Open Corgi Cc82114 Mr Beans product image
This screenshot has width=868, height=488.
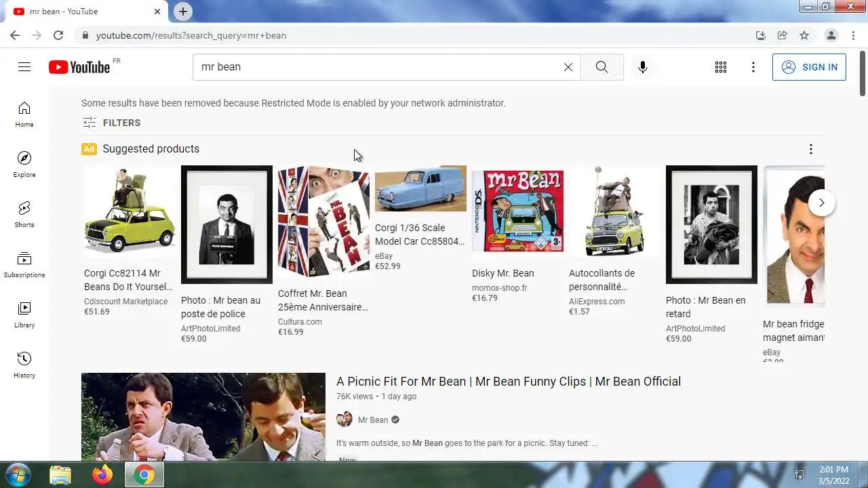pyautogui.click(x=130, y=211)
